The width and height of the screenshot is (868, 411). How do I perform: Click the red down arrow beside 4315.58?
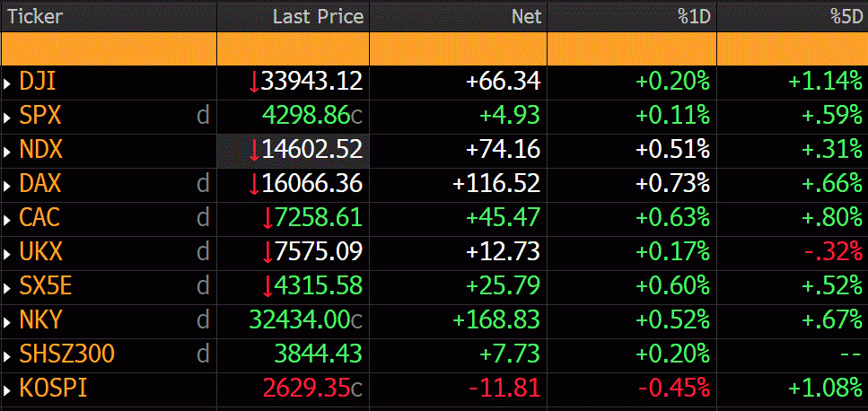click(x=267, y=287)
